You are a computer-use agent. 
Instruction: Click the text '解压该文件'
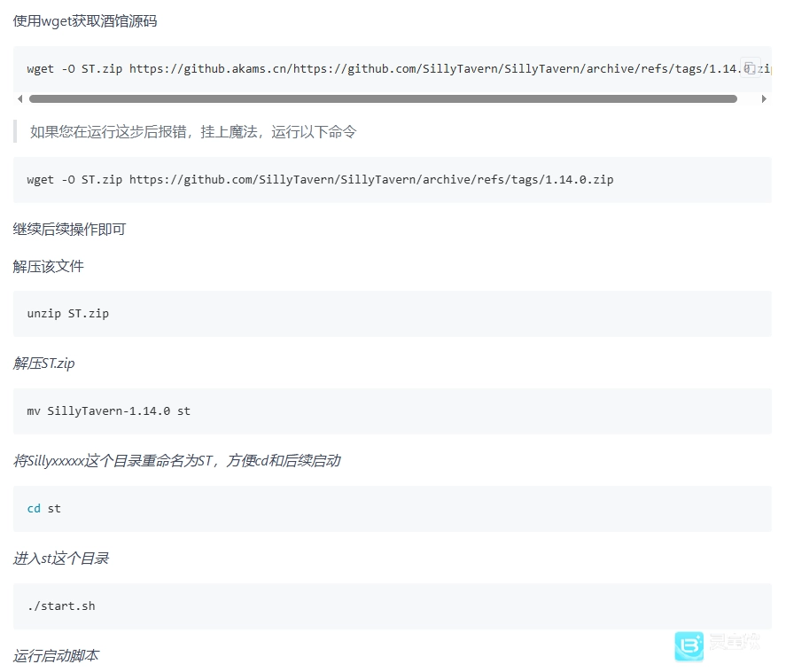pos(49,266)
